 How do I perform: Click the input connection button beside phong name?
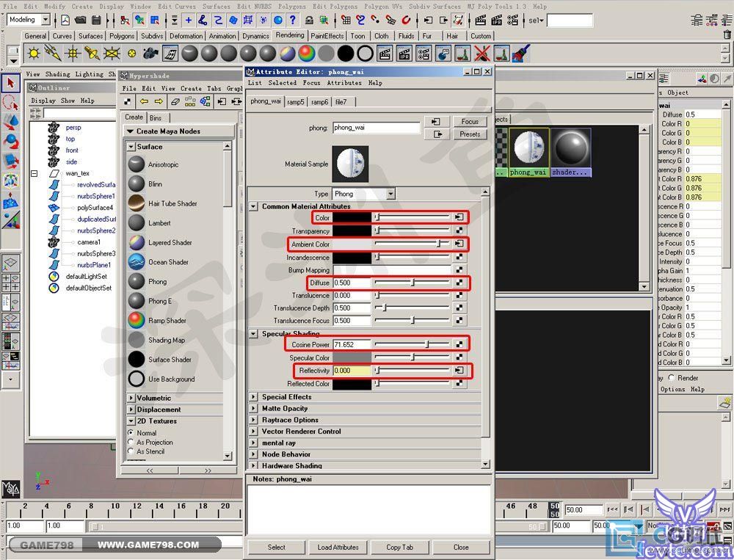coord(437,122)
